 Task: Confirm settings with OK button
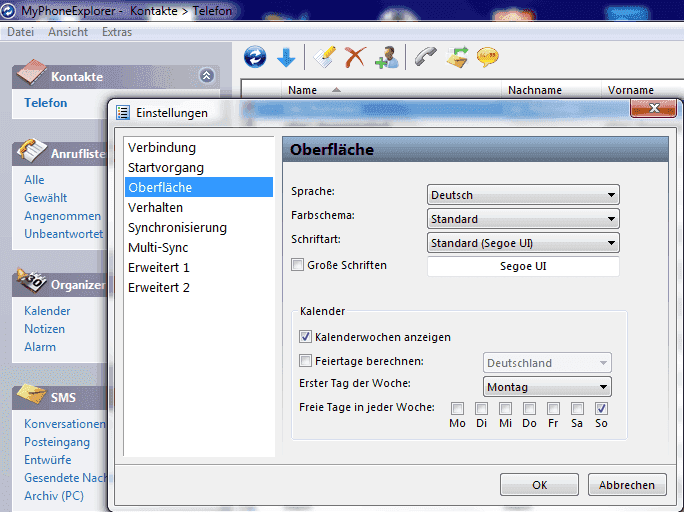pos(539,485)
